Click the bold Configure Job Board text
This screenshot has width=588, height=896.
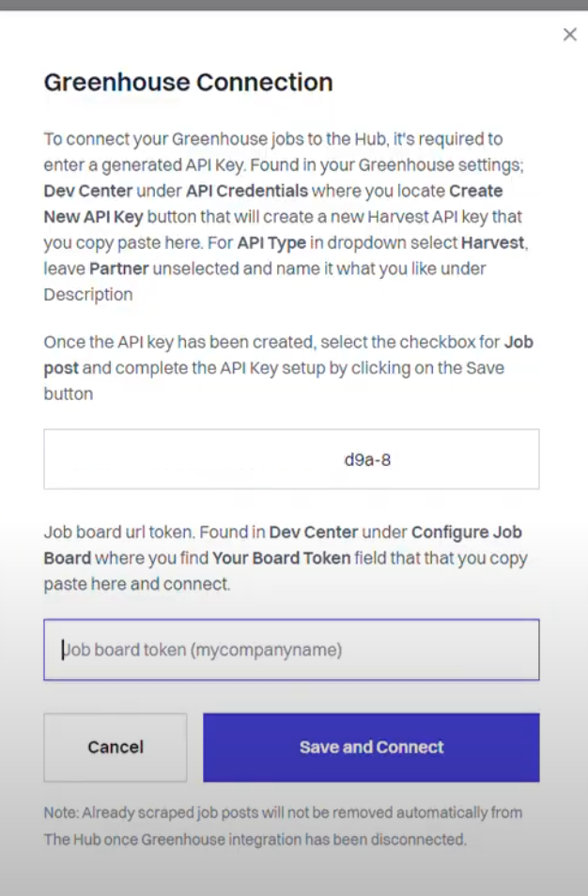click(x=283, y=545)
